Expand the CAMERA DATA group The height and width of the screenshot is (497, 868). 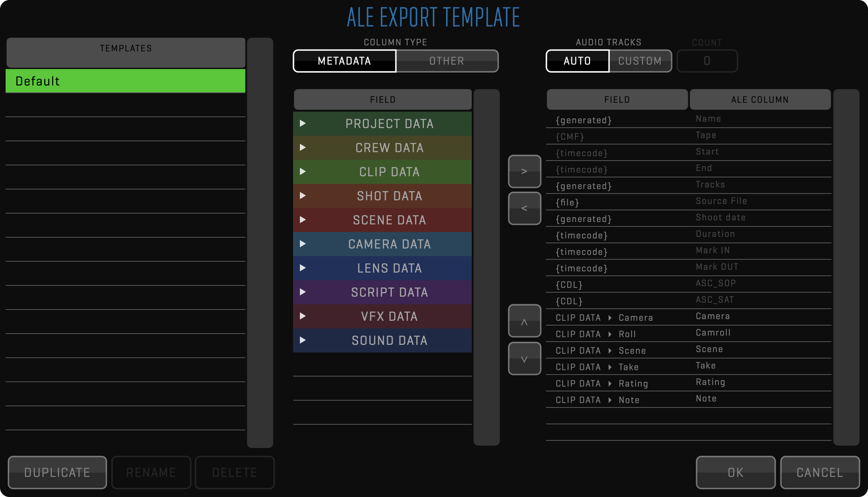point(303,244)
